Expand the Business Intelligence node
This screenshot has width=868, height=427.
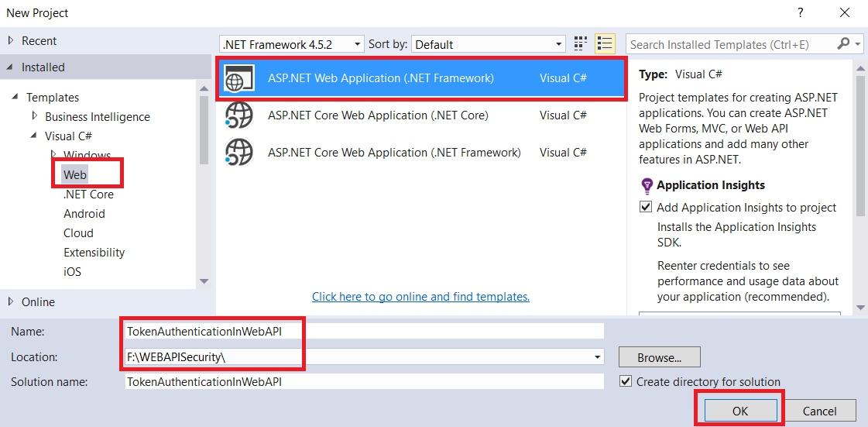35,116
